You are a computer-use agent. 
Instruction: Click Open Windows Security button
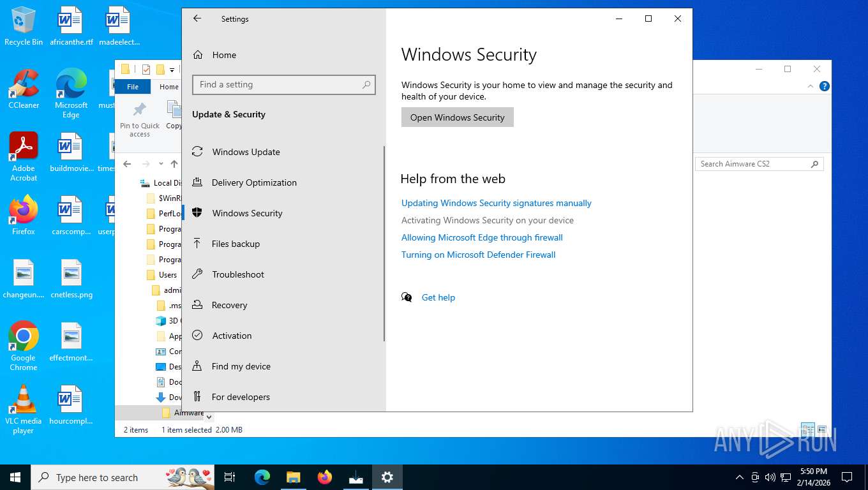(x=457, y=117)
